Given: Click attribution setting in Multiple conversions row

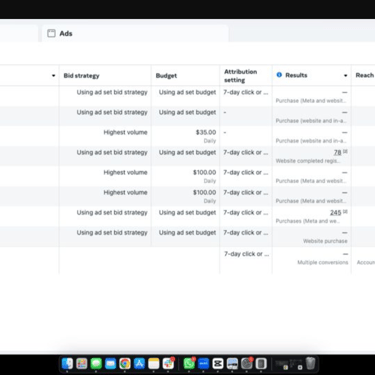Looking at the screenshot, I should point(246,254).
